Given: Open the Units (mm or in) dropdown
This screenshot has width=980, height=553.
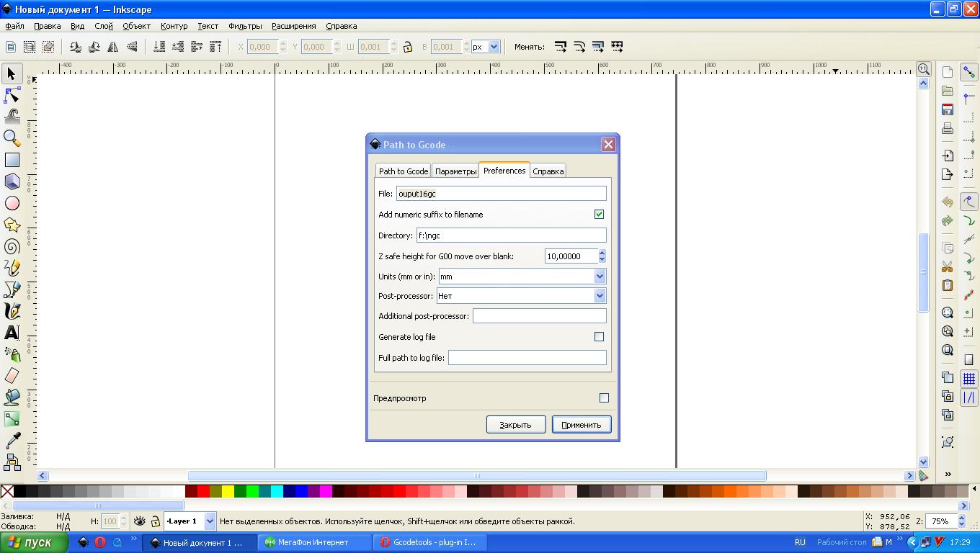Looking at the screenshot, I should 600,276.
